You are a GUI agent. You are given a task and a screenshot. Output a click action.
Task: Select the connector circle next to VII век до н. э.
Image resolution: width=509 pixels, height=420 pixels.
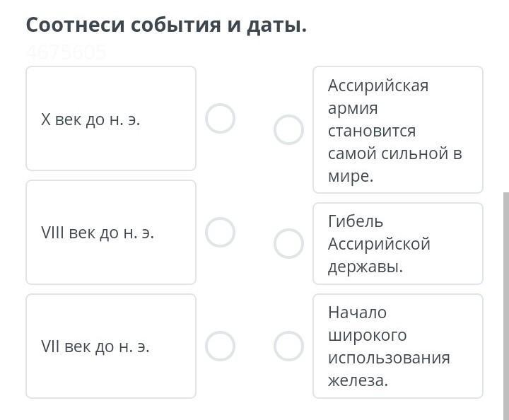tap(220, 346)
